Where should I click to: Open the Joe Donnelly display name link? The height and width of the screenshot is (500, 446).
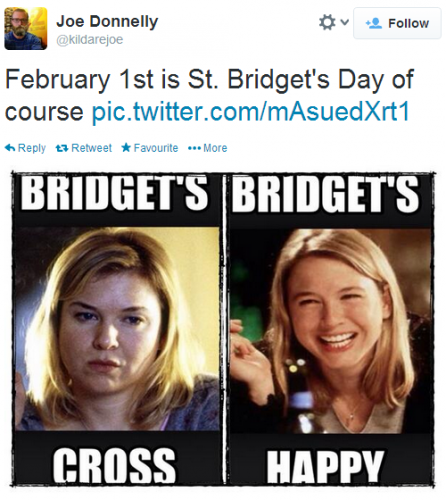pos(107,22)
